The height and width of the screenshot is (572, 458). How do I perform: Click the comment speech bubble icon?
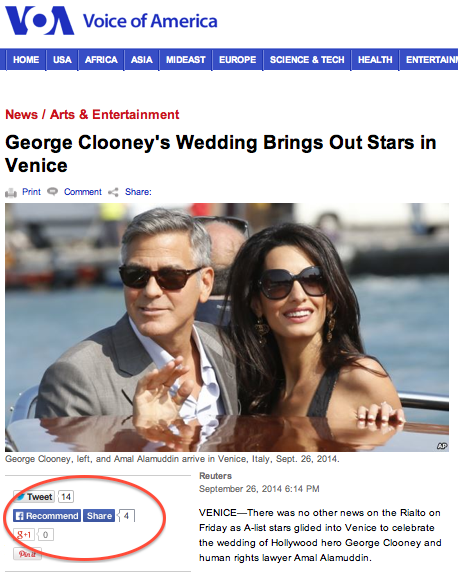point(53,192)
